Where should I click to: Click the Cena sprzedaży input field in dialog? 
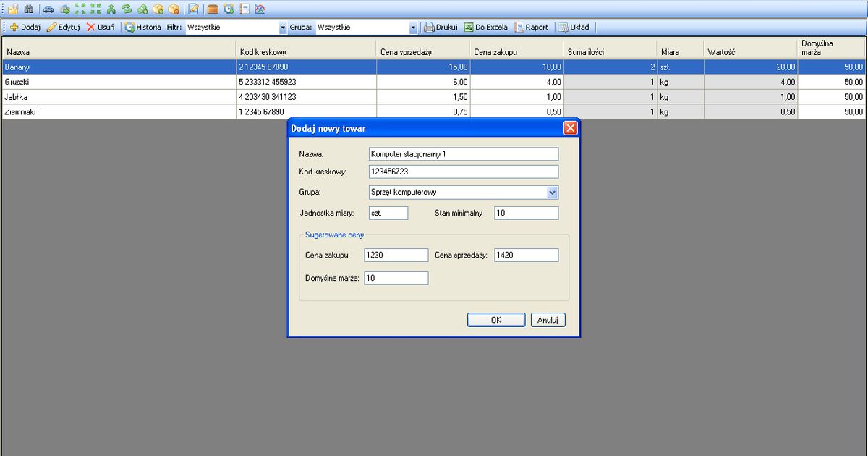[x=527, y=256]
